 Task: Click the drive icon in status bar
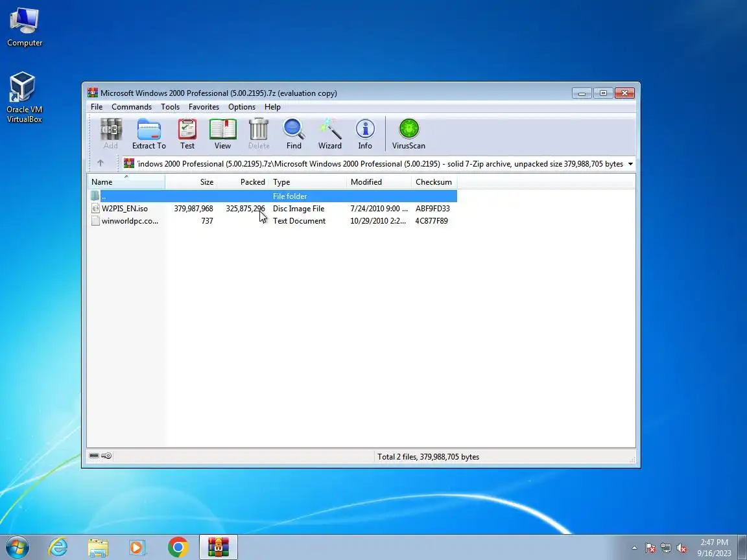[x=94, y=456]
